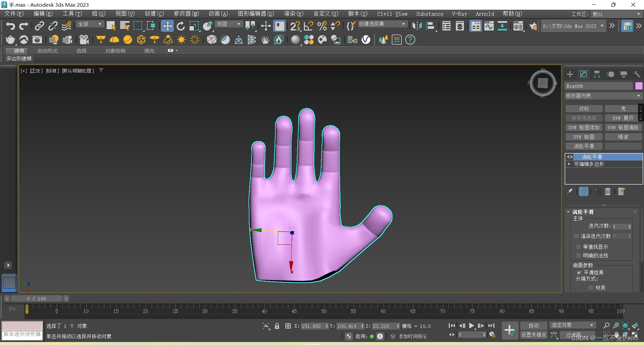Open reference coordinate system dropdown

click(229, 24)
